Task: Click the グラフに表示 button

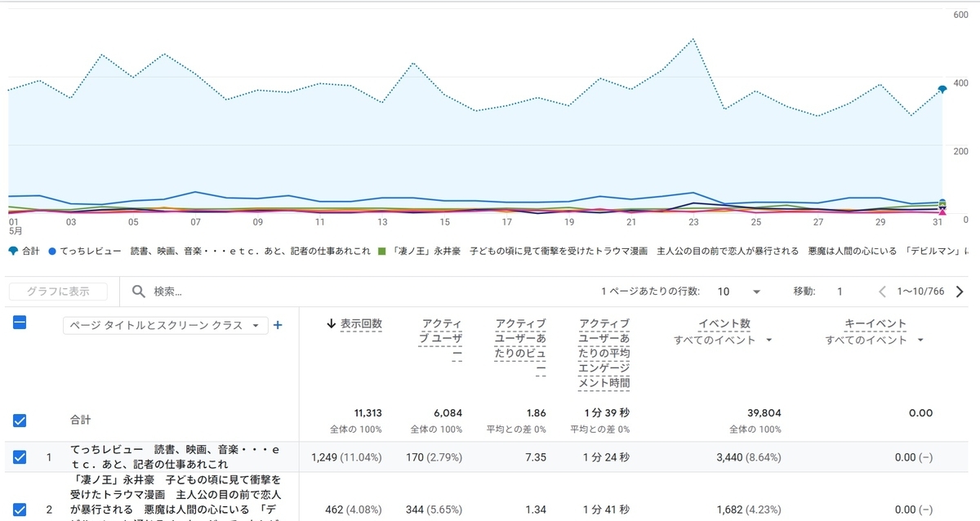Action: [57, 292]
